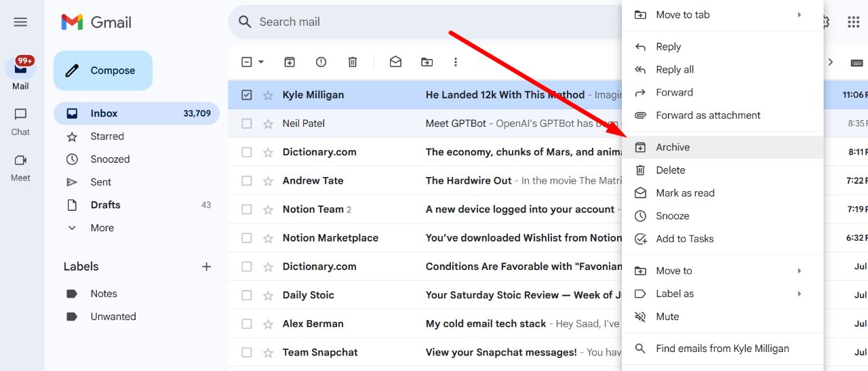Open email 'My cold email tech stack'

pos(486,324)
